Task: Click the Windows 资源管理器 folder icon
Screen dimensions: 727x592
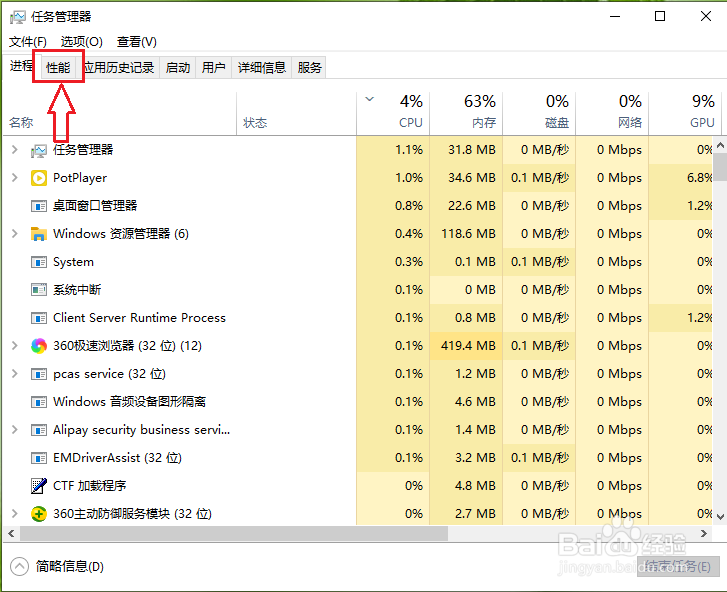Action: [x=39, y=234]
